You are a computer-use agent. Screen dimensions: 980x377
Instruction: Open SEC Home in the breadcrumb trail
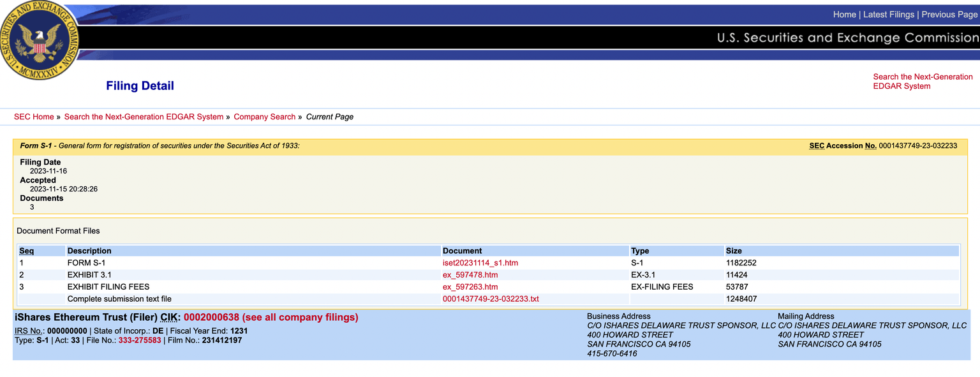34,117
